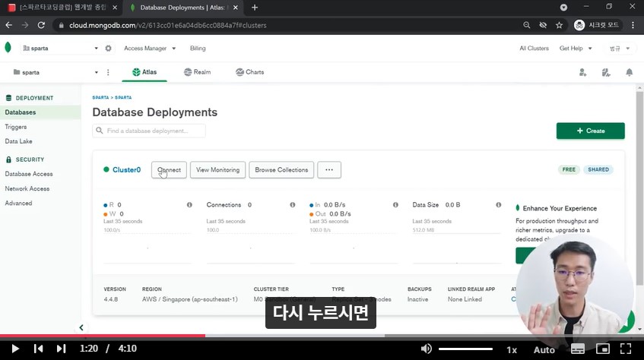Close the Database Deployments tab

[236, 8]
